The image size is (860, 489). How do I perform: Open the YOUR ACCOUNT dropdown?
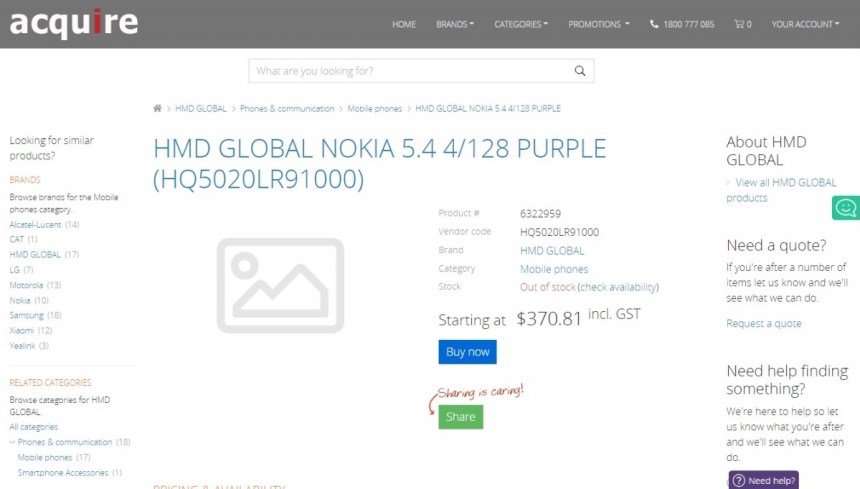click(805, 24)
